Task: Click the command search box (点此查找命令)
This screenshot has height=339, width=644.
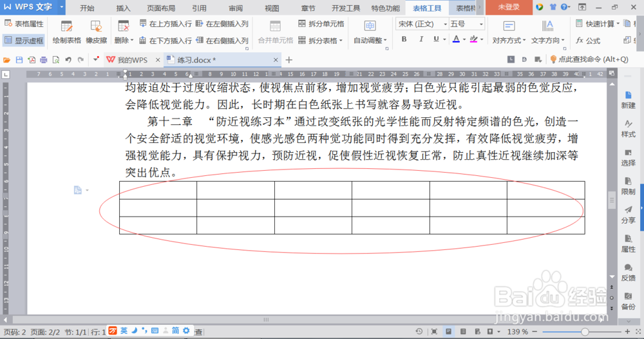Action: tap(589, 59)
